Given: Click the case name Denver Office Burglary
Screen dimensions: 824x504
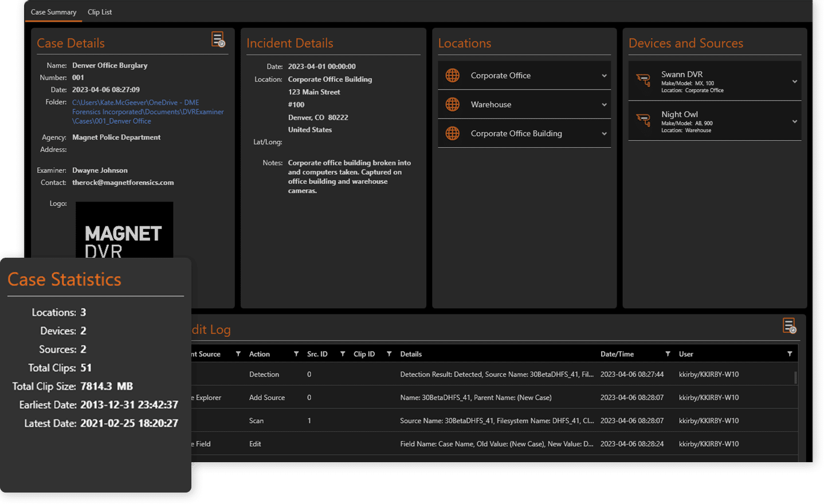Looking at the screenshot, I should 109,65.
